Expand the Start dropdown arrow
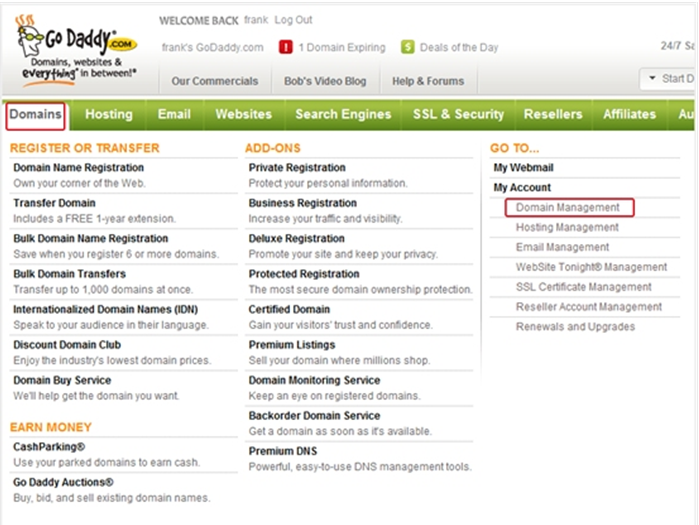This screenshot has width=699, height=525. (652, 78)
